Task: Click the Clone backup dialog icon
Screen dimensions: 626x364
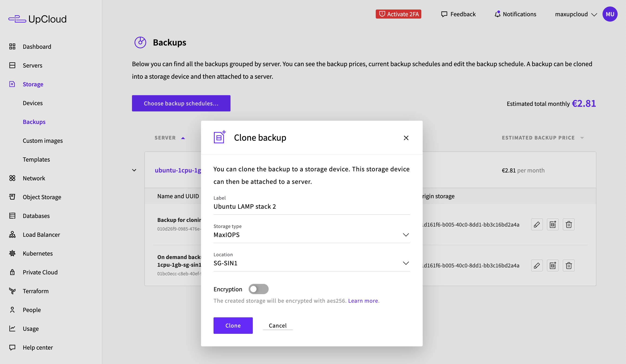Action: pos(220,137)
